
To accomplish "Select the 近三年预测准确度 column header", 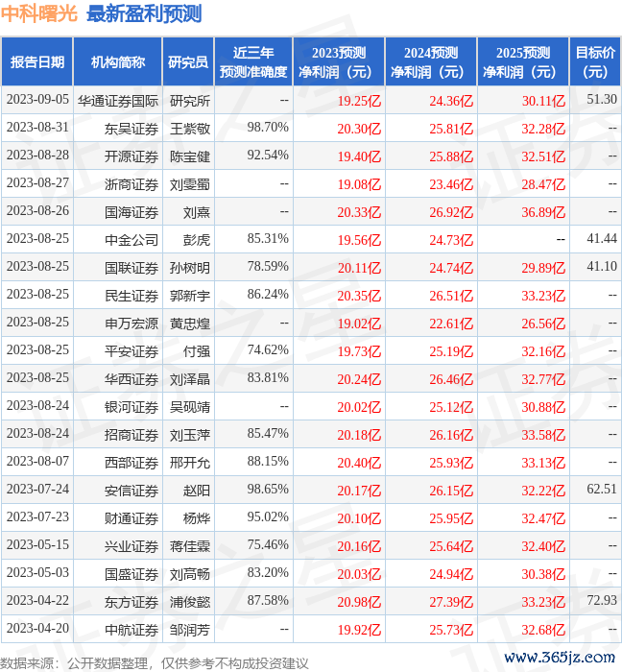I will [x=252, y=62].
